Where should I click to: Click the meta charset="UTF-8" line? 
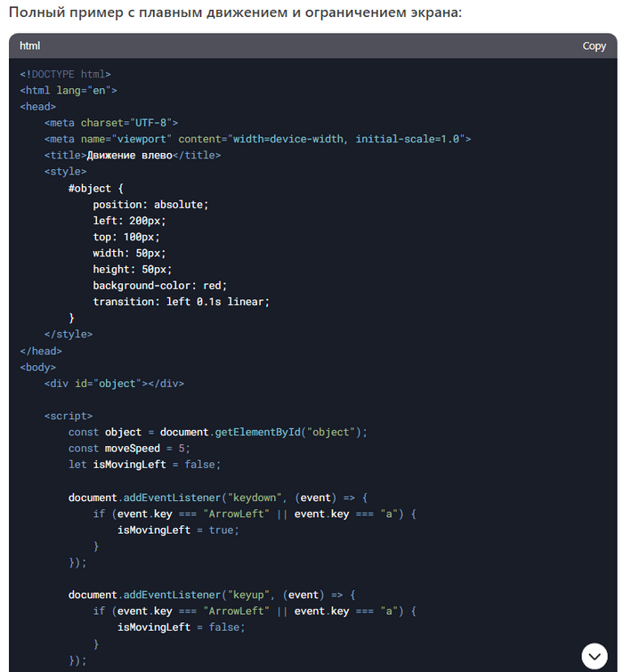click(111, 123)
